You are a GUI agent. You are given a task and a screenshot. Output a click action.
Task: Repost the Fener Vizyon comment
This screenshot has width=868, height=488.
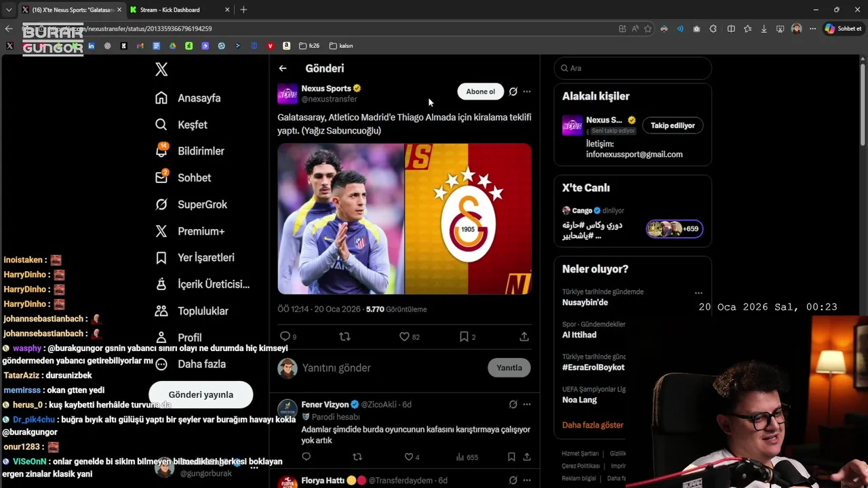click(x=357, y=457)
